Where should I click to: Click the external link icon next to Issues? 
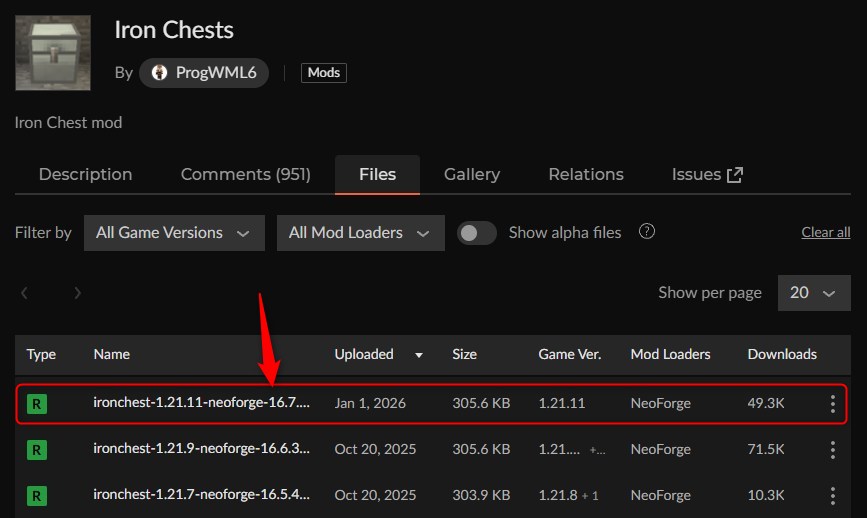click(735, 175)
